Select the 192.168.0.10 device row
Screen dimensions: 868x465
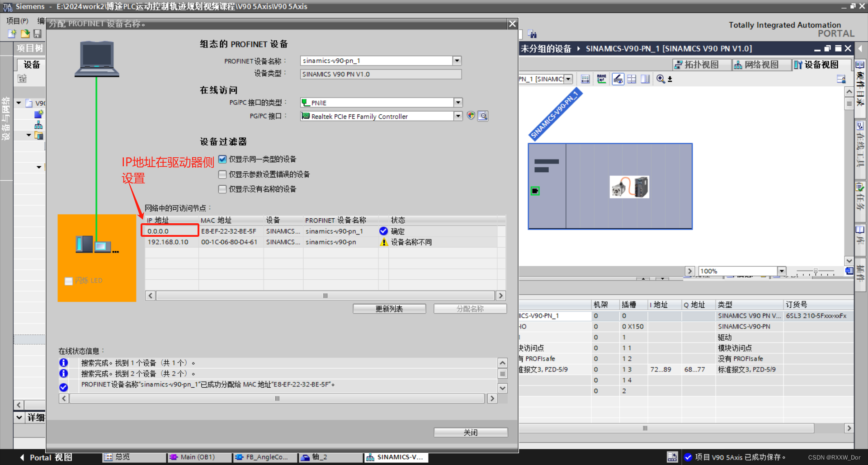coord(325,242)
